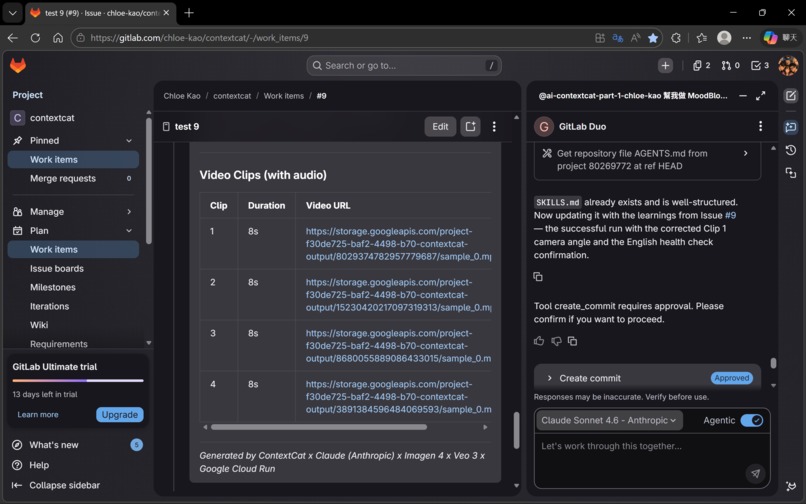
Task: Follow the Learn more trial link
Action: [x=38, y=415]
